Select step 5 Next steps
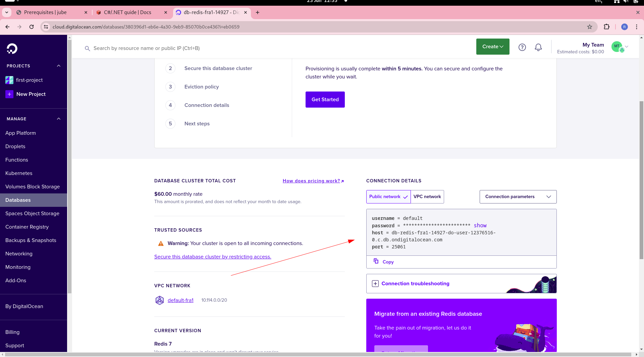 [197, 124]
